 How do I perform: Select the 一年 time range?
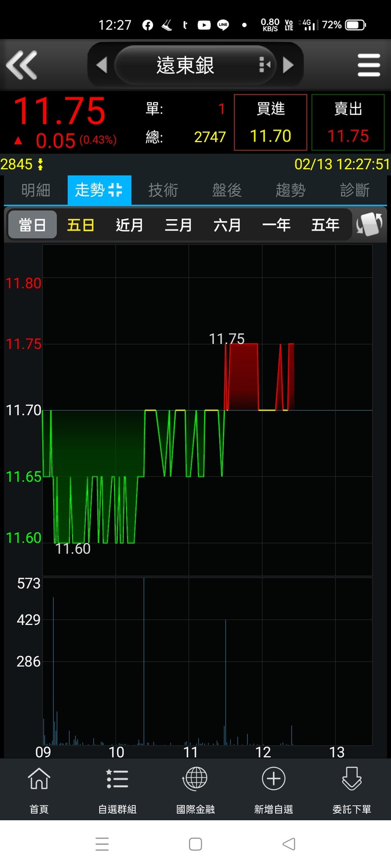pos(276,225)
